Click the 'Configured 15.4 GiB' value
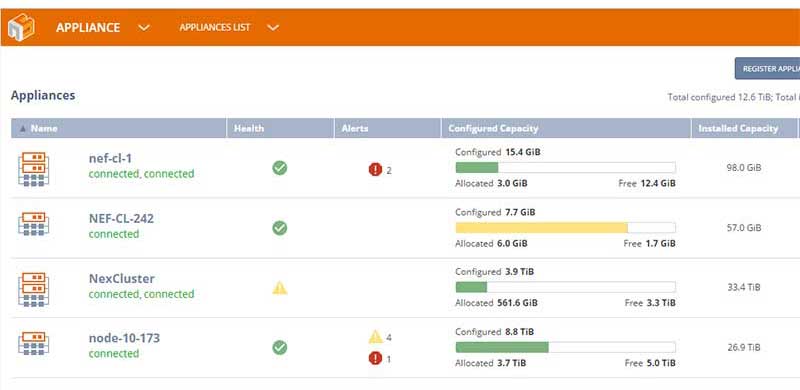 497,152
